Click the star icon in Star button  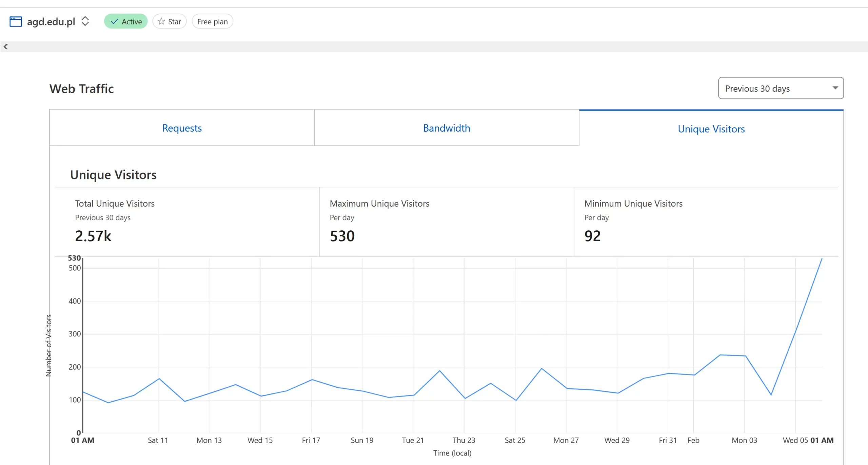point(161,22)
